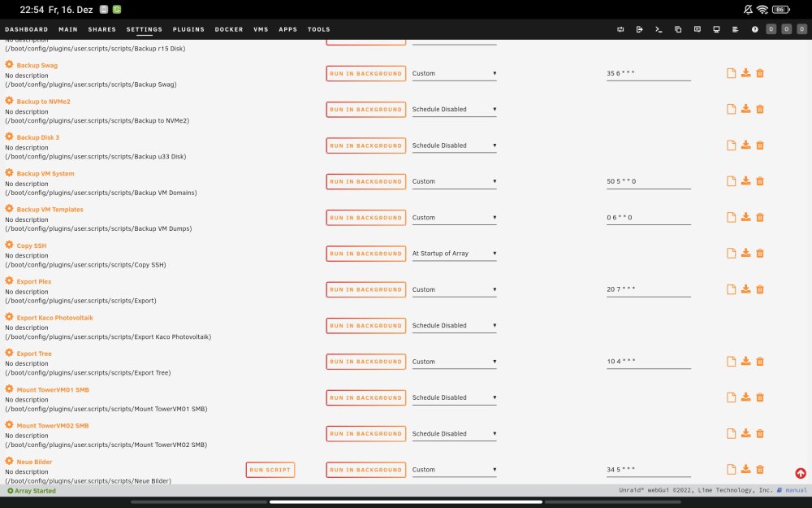Open the Apps page
The height and width of the screenshot is (508, 812).
click(x=288, y=29)
